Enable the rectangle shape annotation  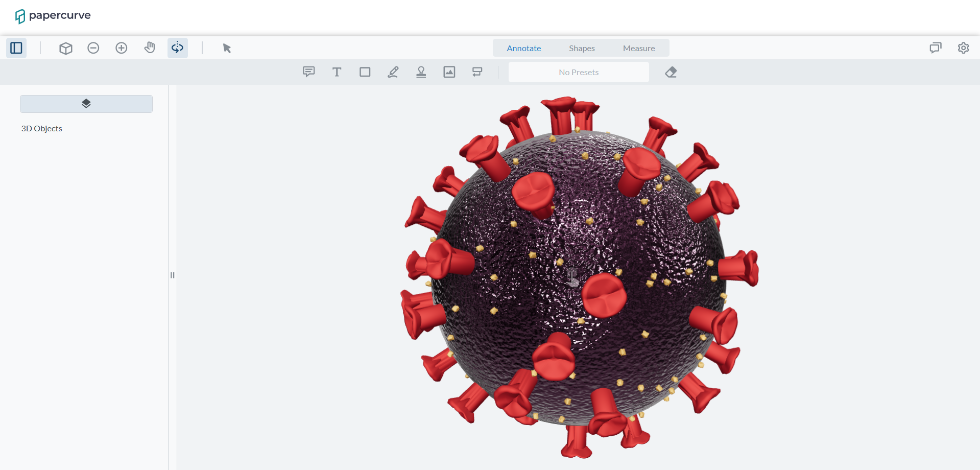[365, 72]
